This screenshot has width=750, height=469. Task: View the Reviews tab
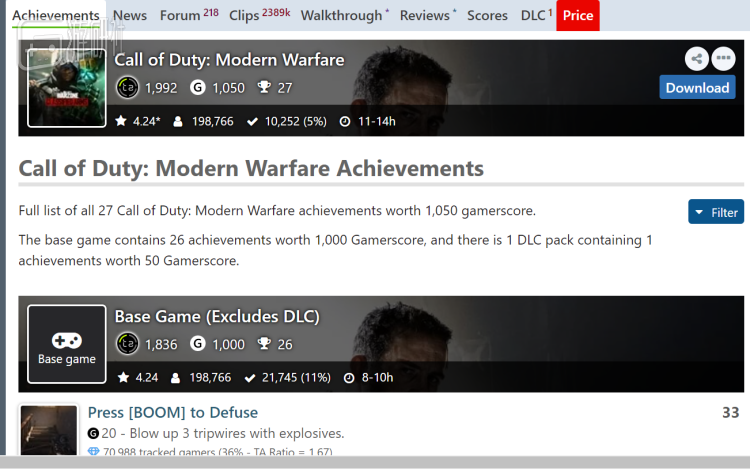point(428,15)
